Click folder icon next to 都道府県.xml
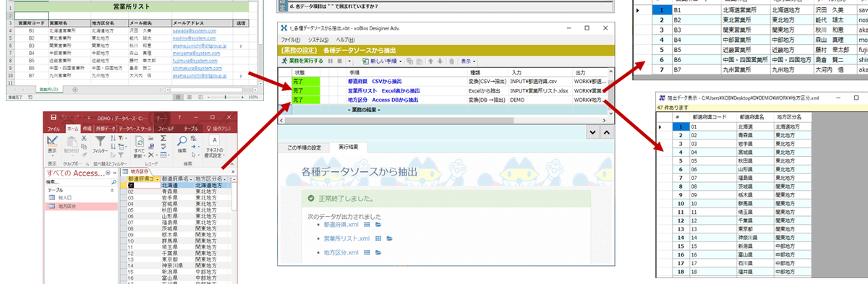The image size is (868, 284). tap(378, 224)
